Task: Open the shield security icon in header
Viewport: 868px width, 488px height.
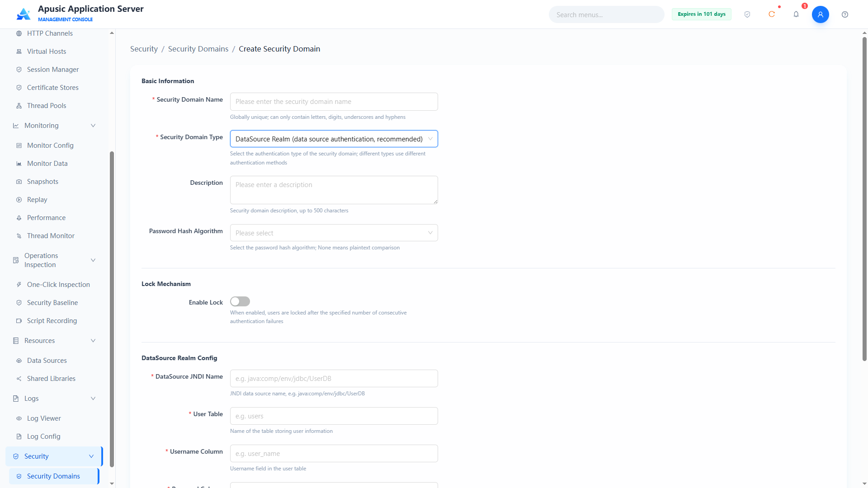Action: point(747,14)
